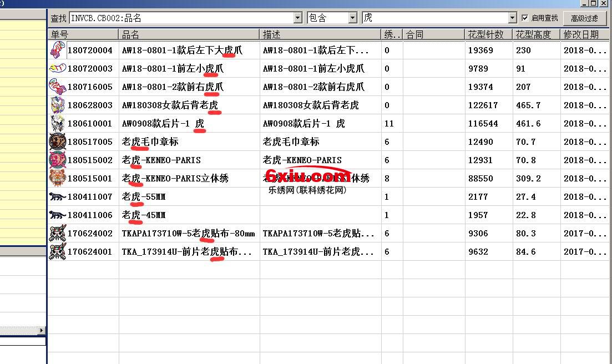The height and width of the screenshot is (364, 612).
Task: Click tiger badge icon for order 180517005
Action: 57,142
